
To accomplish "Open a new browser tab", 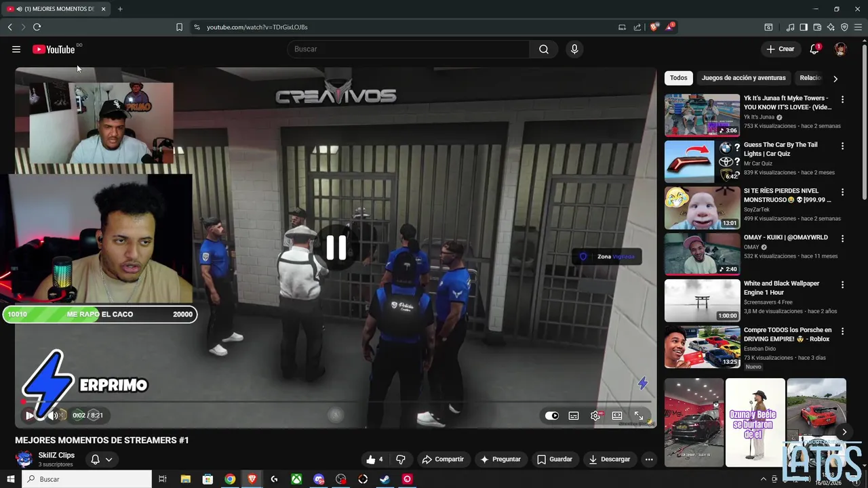I will pyautogui.click(x=120, y=9).
